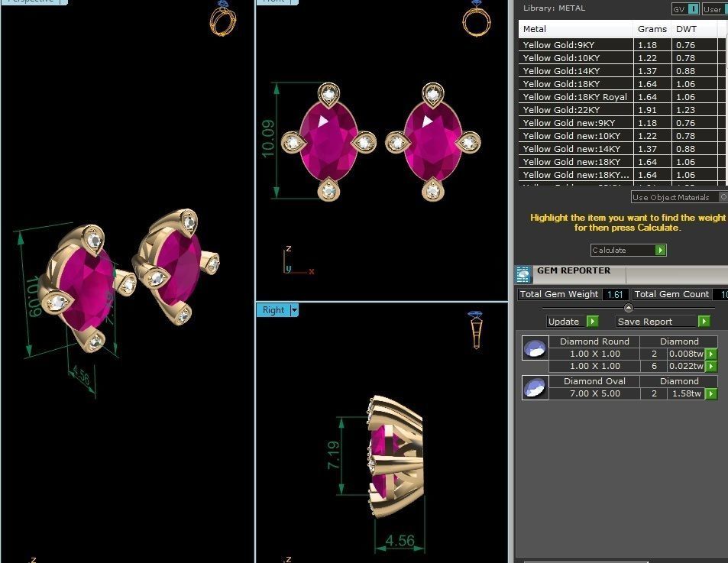Screen dimensions: 728x563
Task: Open the Right viewport dropdown arrow
Action: click(294, 310)
